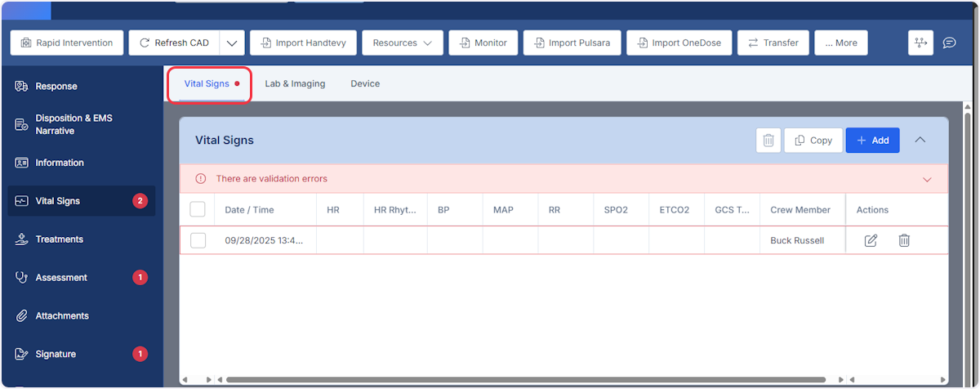Viewport: 980px width, 389px height.
Task: Click the Assessment badge showing 1
Action: tap(140, 278)
